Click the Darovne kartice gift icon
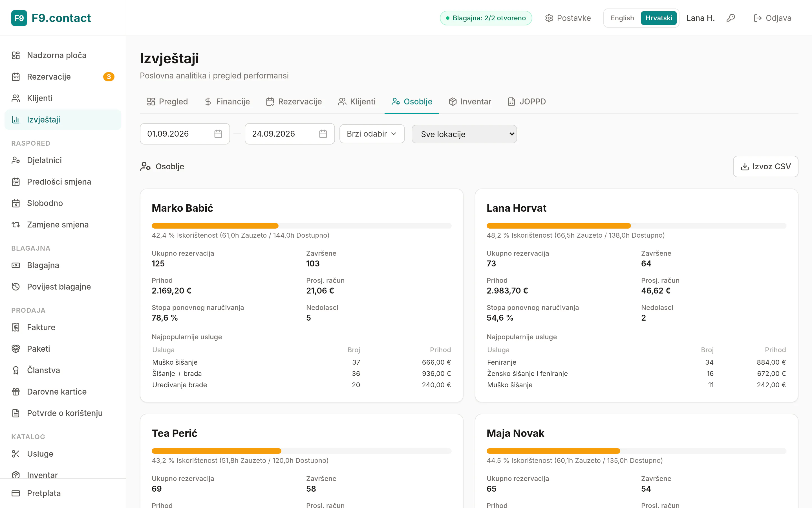This screenshot has height=508, width=812. 16,392
